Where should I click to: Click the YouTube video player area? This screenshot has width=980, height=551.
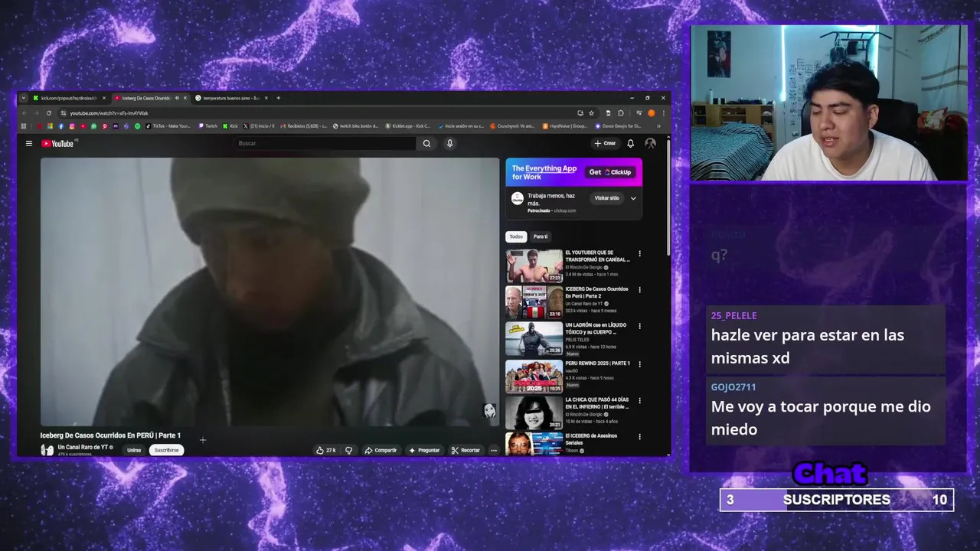pos(269,292)
